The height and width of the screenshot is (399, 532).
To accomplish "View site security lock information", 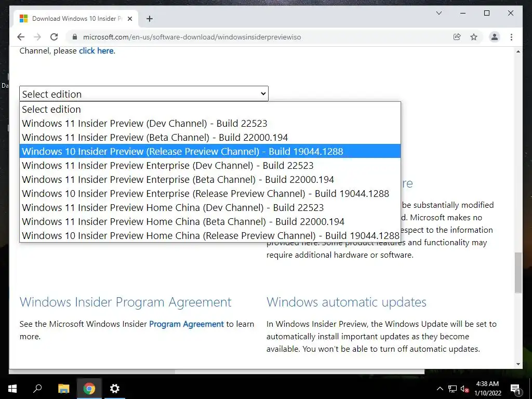I will tap(75, 37).
